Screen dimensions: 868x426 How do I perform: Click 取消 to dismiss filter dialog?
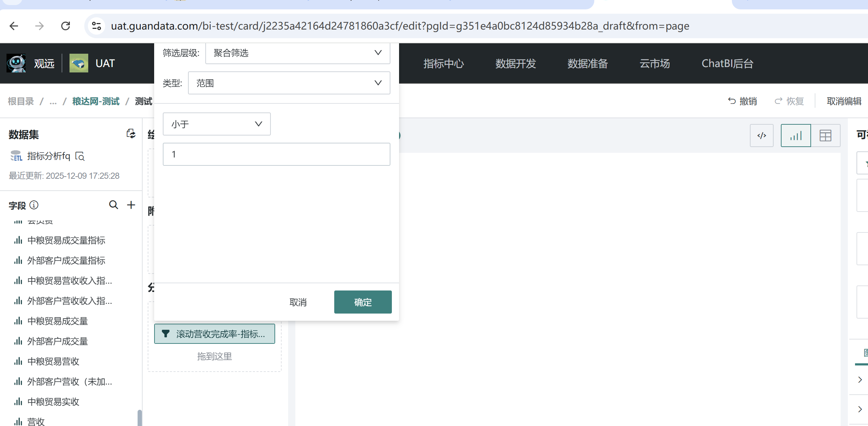tap(298, 302)
